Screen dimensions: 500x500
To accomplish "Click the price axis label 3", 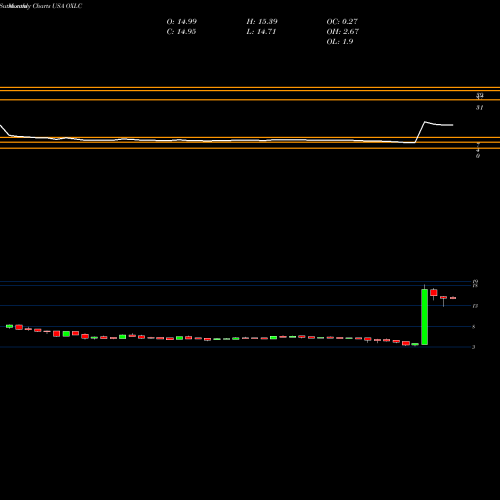I will click(474, 347).
